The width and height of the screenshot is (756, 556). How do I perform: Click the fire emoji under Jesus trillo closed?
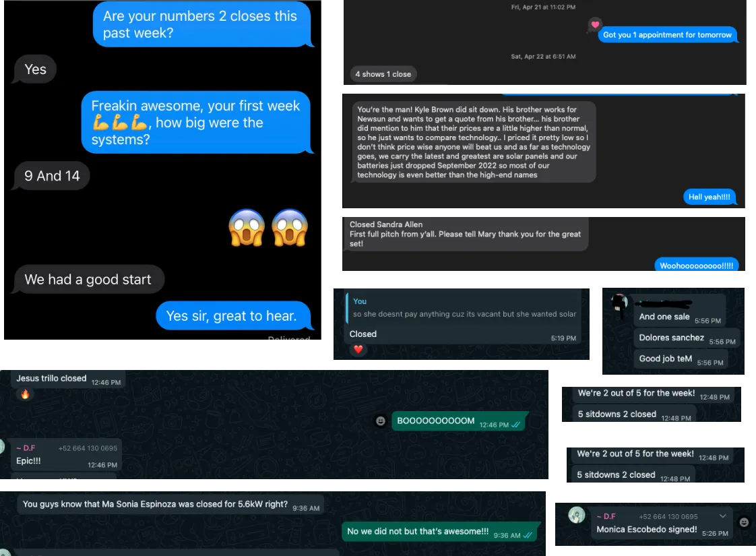(25, 394)
